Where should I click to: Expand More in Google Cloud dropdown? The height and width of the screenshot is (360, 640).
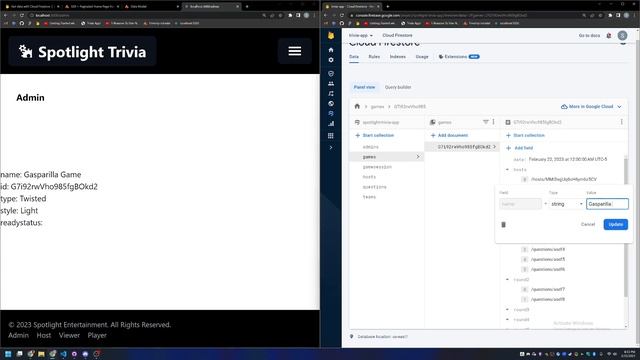591,107
